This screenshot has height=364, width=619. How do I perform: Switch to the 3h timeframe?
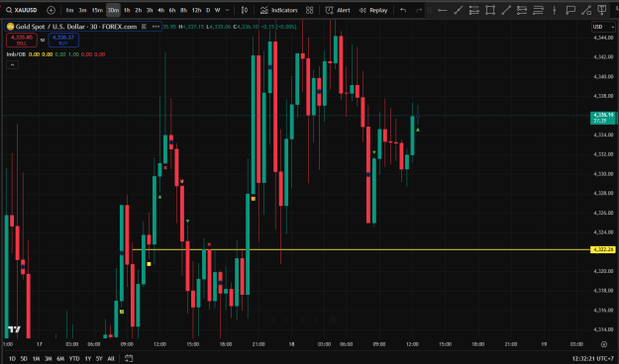tap(150, 10)
